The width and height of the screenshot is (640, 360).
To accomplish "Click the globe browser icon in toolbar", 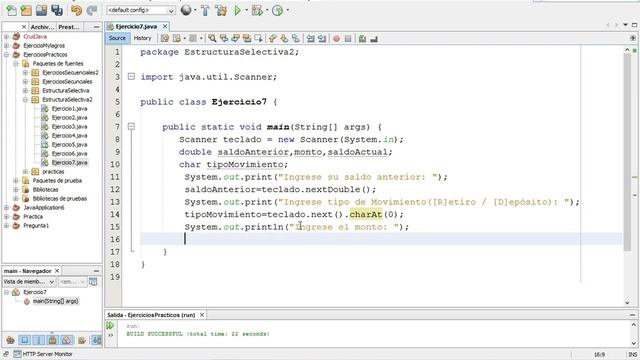I will pyautogui.click(x=186, y=10).
